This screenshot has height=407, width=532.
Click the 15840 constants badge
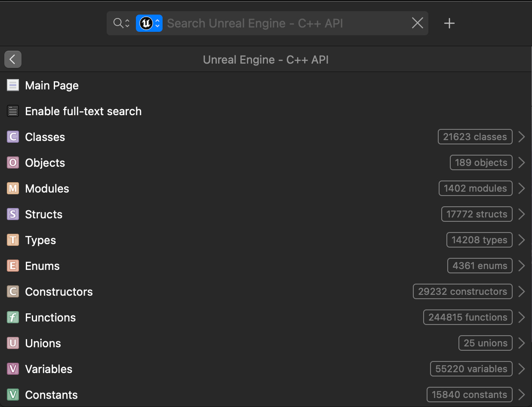(x=470, y=395)
